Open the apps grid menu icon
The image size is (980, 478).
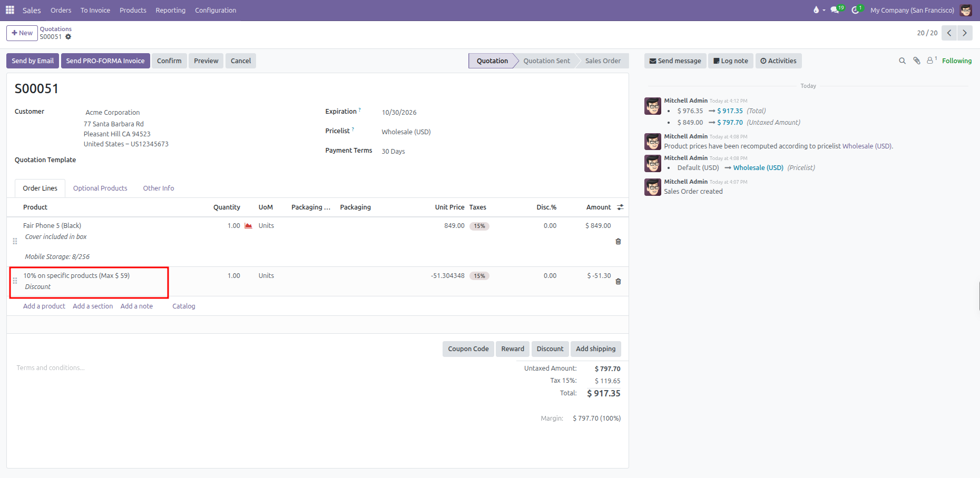tap(10, 10)
